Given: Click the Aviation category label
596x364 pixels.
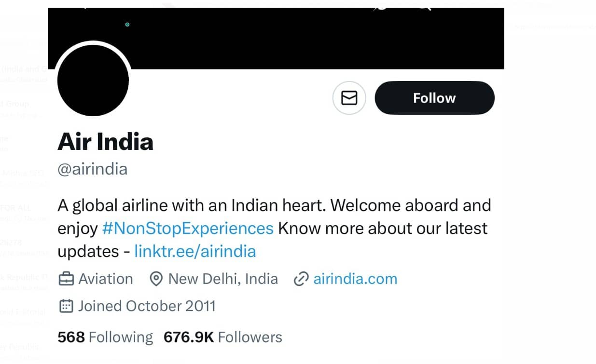Looking at the screenshot, I should pyautogui.click(x=106, y=279).
